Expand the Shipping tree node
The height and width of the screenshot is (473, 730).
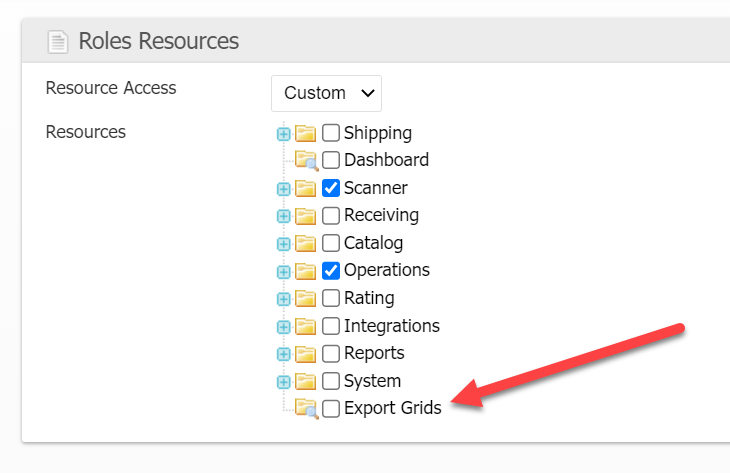(284, 133)
